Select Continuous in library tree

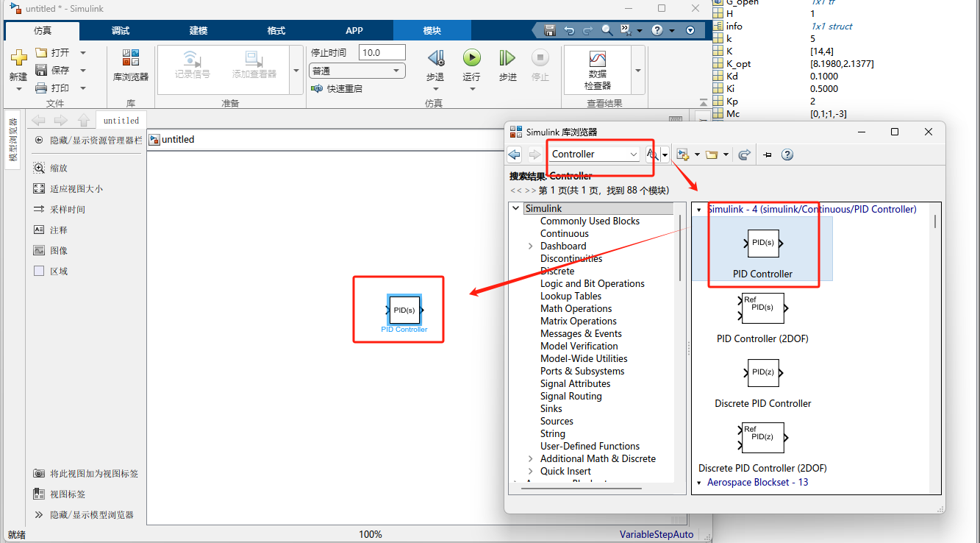(x=565, y=233)
